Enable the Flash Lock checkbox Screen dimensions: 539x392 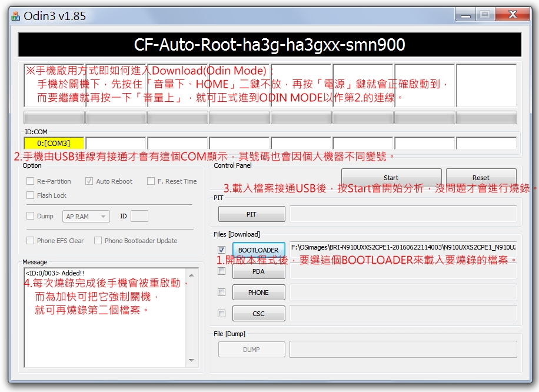[30, 195]
